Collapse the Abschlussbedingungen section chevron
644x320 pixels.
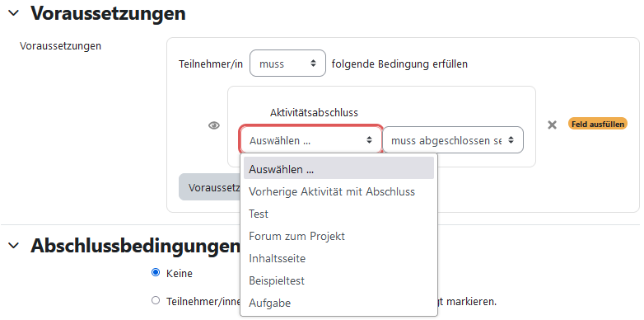point(13,246)
